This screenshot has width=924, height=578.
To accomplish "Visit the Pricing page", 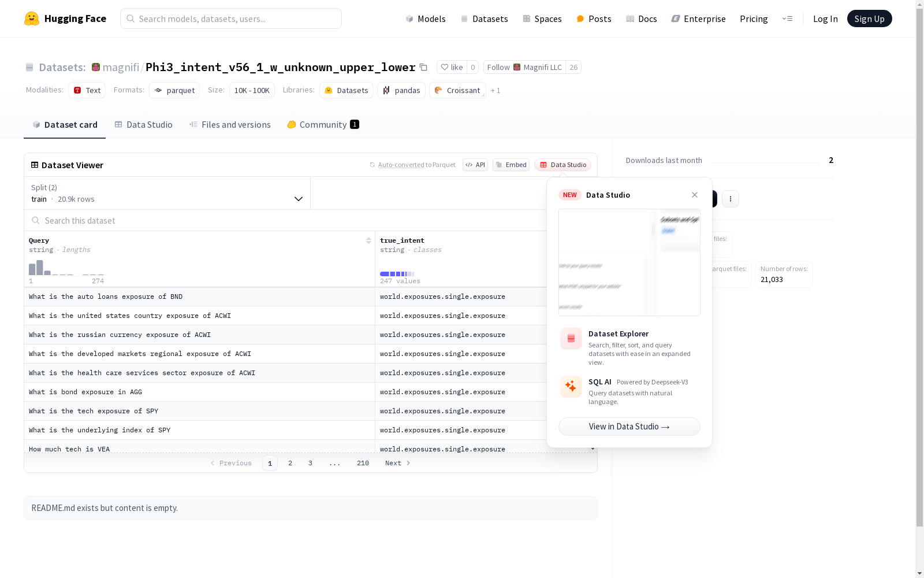I will [754, 18].
